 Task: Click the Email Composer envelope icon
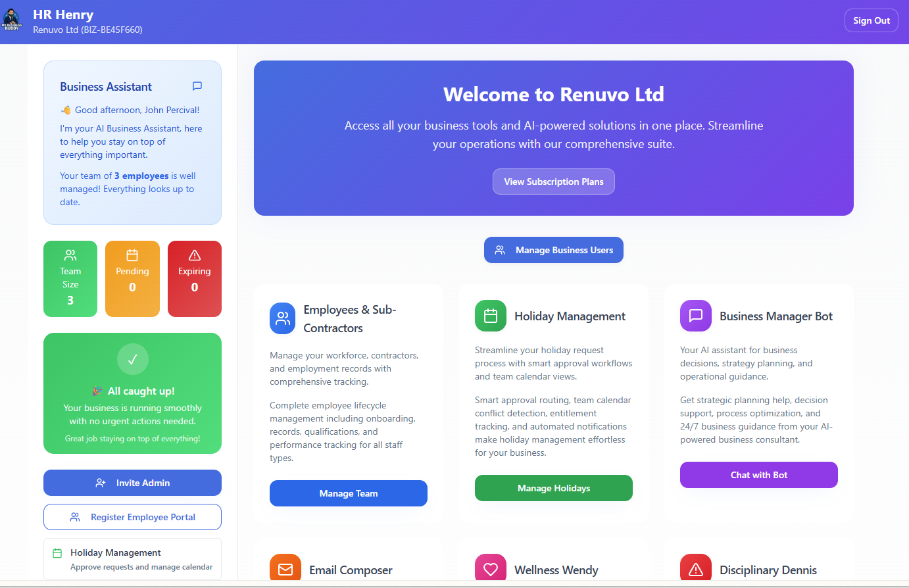[x=285, y=570]
